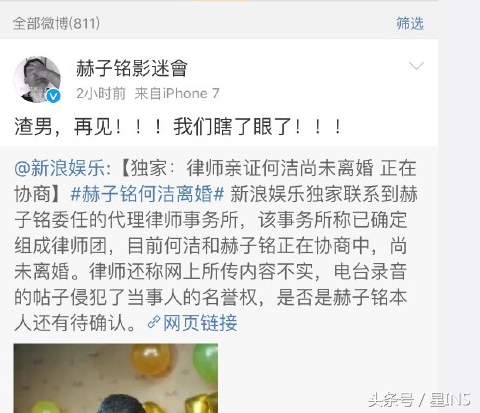The image size is (480, 413).
Task: Tap the blue verified badge icon
Action: click(x=53, y=96)
